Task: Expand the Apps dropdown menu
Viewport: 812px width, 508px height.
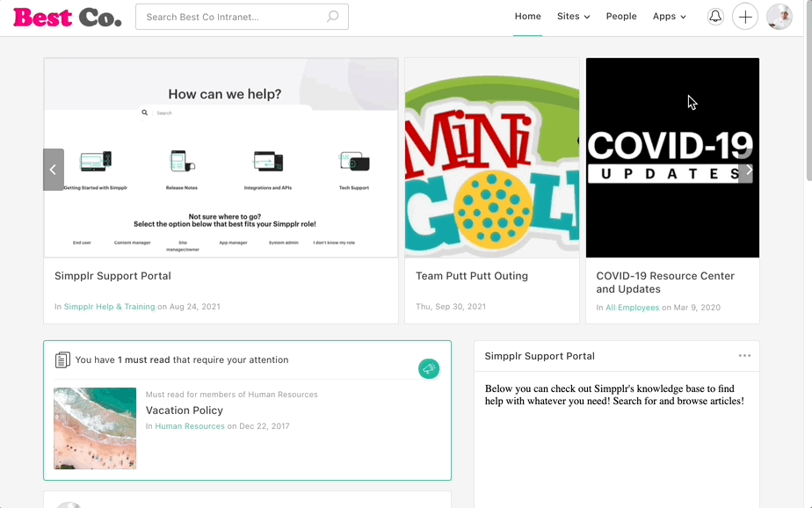Action: [669, 17]
